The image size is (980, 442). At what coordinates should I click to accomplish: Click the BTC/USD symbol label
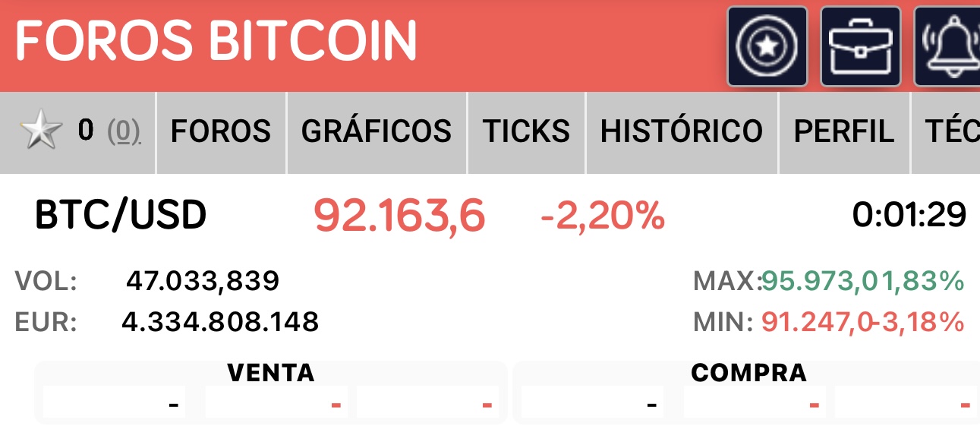tap(121, 216)
